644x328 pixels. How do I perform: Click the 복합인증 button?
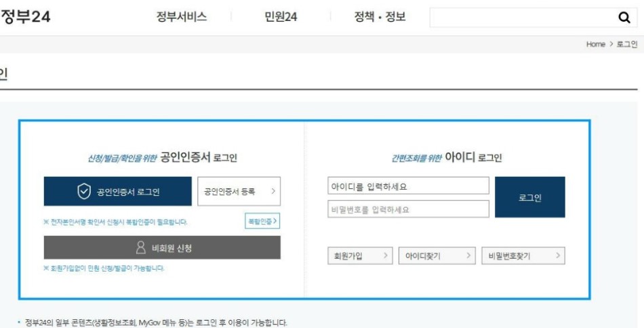pyautogui.click(x=262, y=221)
